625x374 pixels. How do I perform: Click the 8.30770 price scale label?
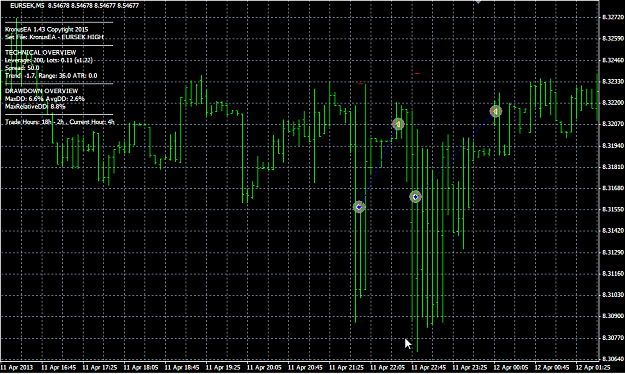(x=613, y=338)
